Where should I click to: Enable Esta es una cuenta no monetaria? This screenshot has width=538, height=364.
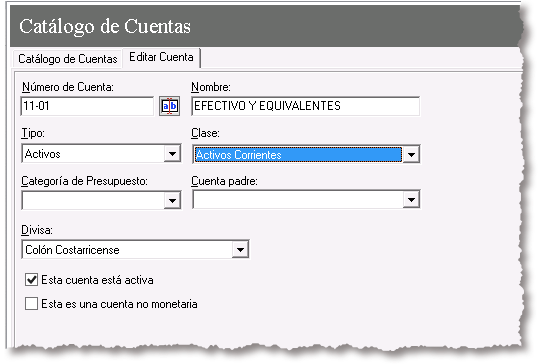[32, 304]
